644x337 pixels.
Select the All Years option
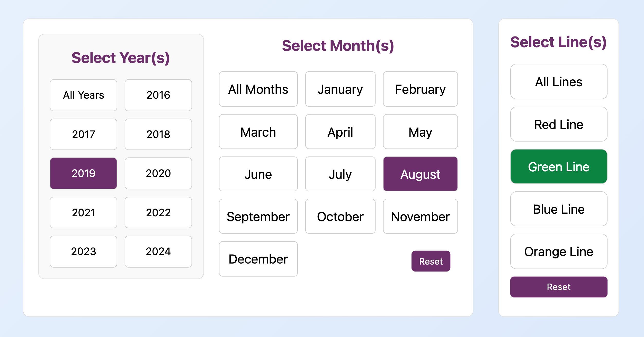point(83,95)
